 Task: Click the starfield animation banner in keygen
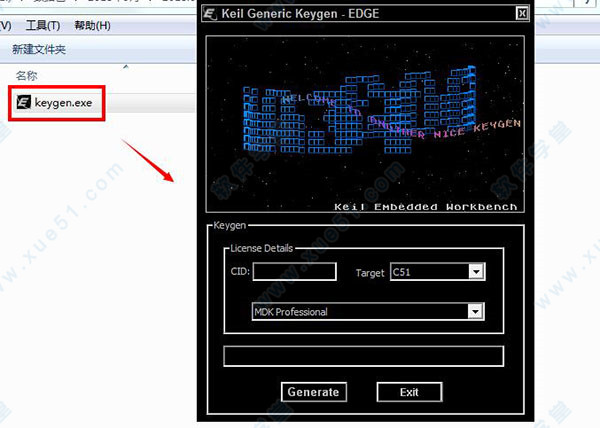coord(365,124)
